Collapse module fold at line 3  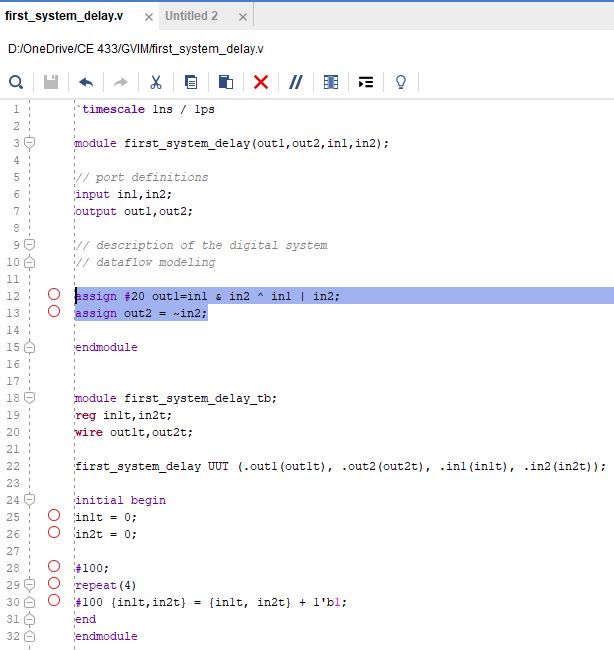[29, 143]
